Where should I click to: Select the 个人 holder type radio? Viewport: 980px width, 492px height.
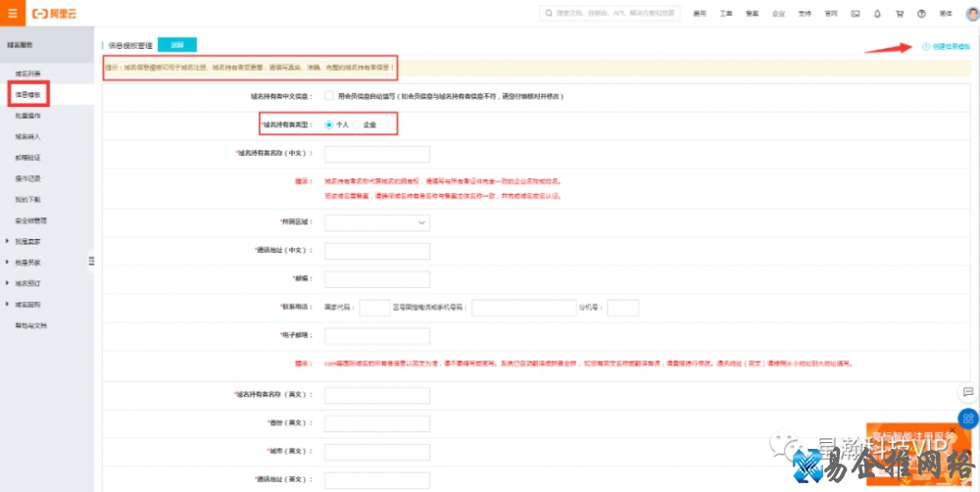(328, 124)
